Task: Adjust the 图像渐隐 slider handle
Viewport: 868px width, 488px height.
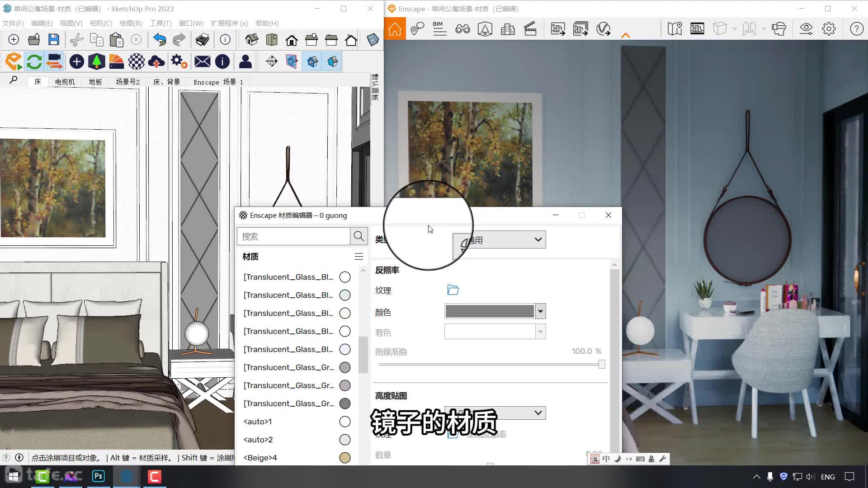Action: pos(602,364)
